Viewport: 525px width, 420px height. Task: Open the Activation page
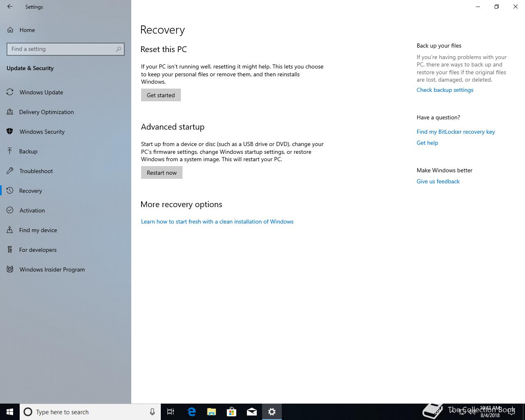click(x=32, y=210)
